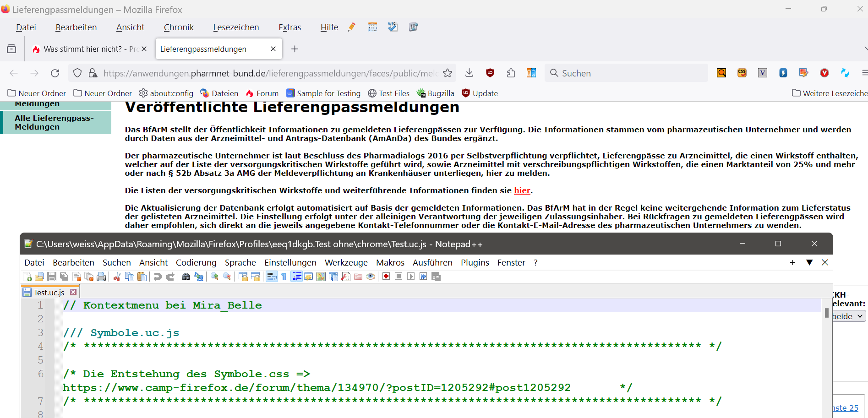This screenshot has height=418, width=868.
Task: Toggle show all characters pilcrow icon
Action: 284,277
